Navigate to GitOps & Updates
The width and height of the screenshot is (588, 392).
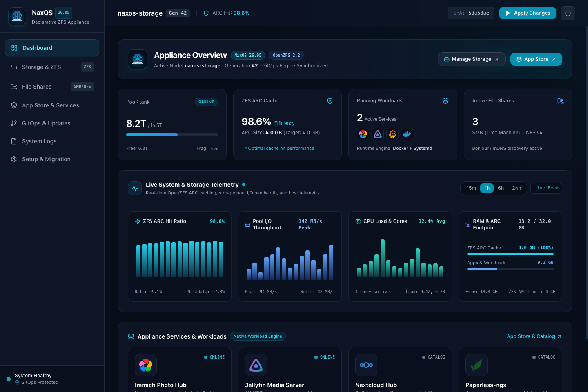[x=52, y=123]
